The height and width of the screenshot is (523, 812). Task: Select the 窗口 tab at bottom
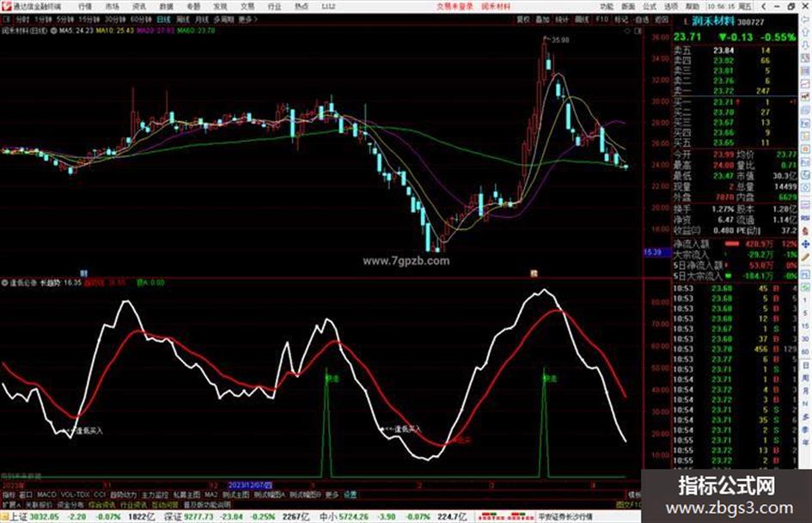(x=26, y=495)
